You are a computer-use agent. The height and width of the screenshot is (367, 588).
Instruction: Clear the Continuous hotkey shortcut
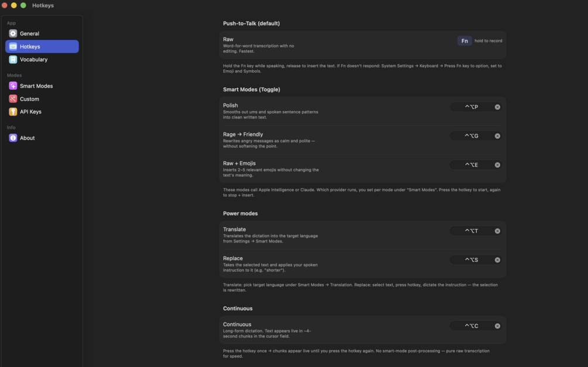pyautogui.click(x=497, y=326)
